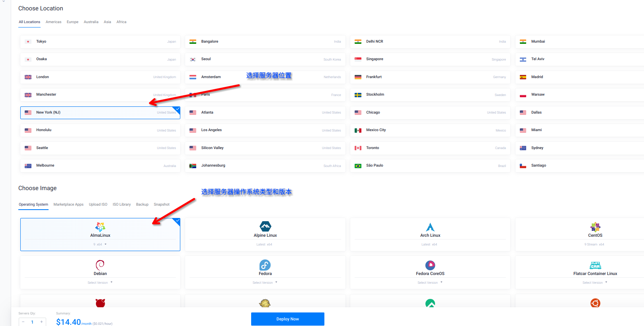Select the Melbourne location option
Image resolution: width=644 pixels, height=326 pixels.
click(x=100, y=166)
